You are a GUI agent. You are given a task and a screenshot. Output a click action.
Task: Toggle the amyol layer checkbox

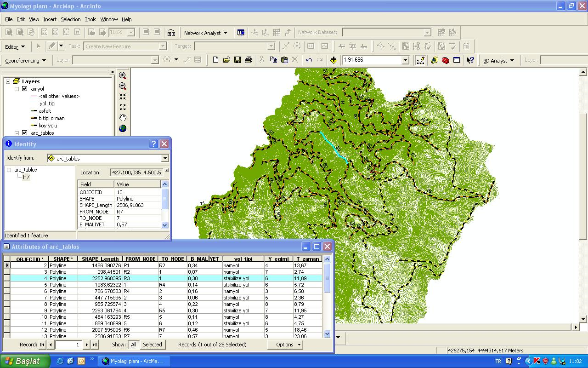[25, 89]
